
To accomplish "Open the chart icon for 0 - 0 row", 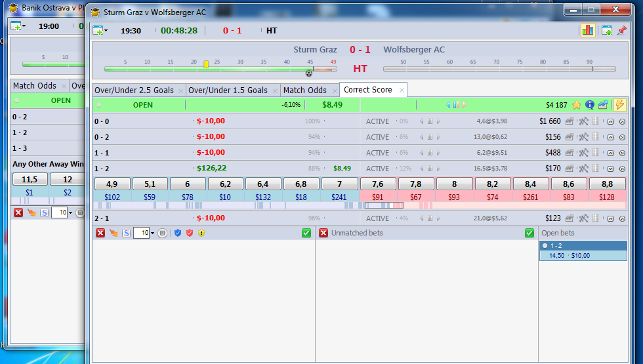I will (x=570, y=121).
